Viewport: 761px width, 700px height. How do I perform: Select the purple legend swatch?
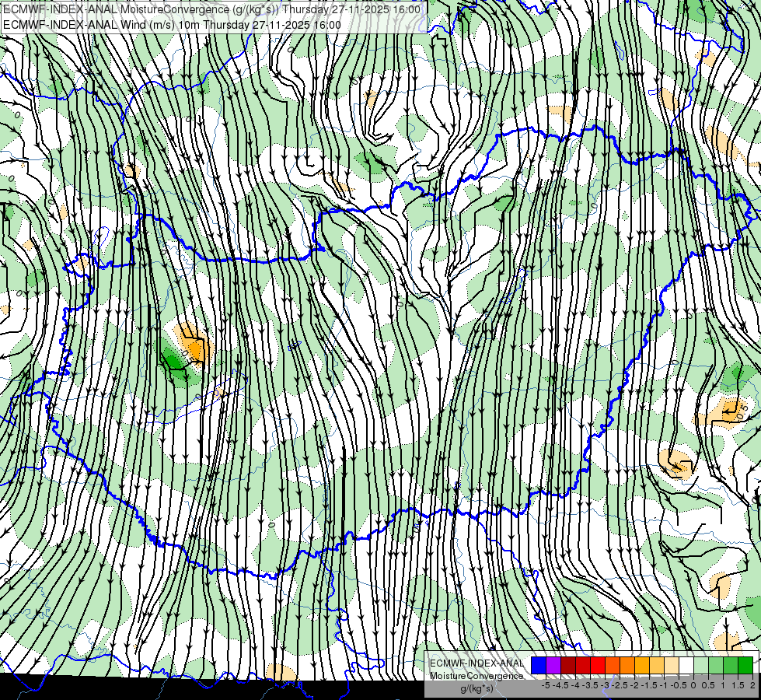(x=553, y=665)
